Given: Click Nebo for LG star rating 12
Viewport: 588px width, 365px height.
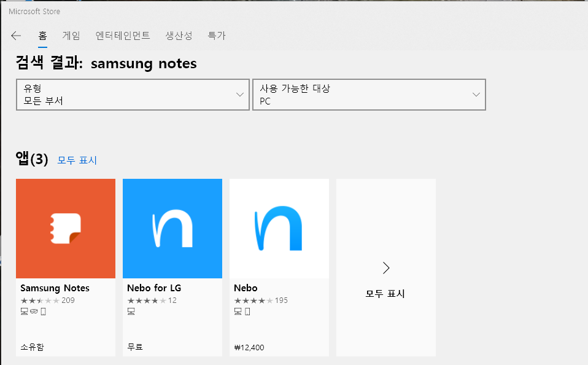Looking at the screenshot, I should click(152, 300).
